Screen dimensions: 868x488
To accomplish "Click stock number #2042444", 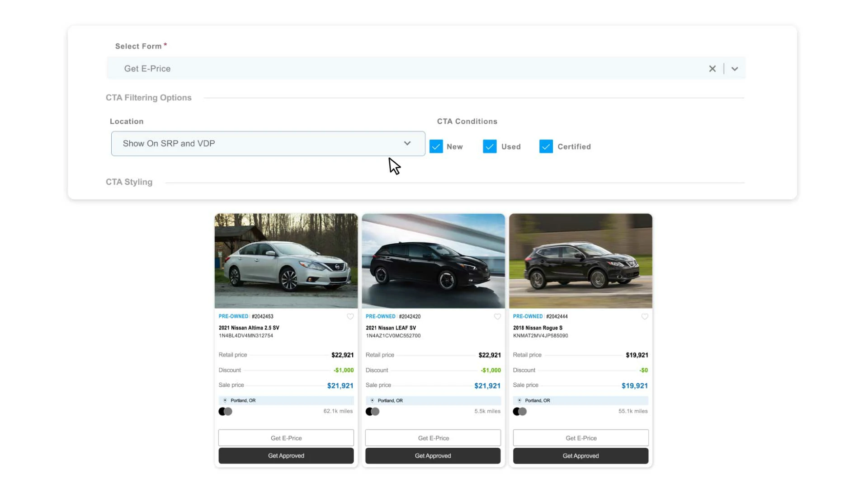I will coord(557,316).
